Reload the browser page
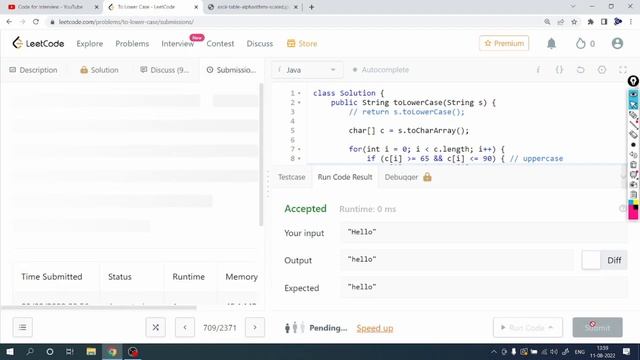The width and height of the screenshot is (640, 360). tap(36, 22)
